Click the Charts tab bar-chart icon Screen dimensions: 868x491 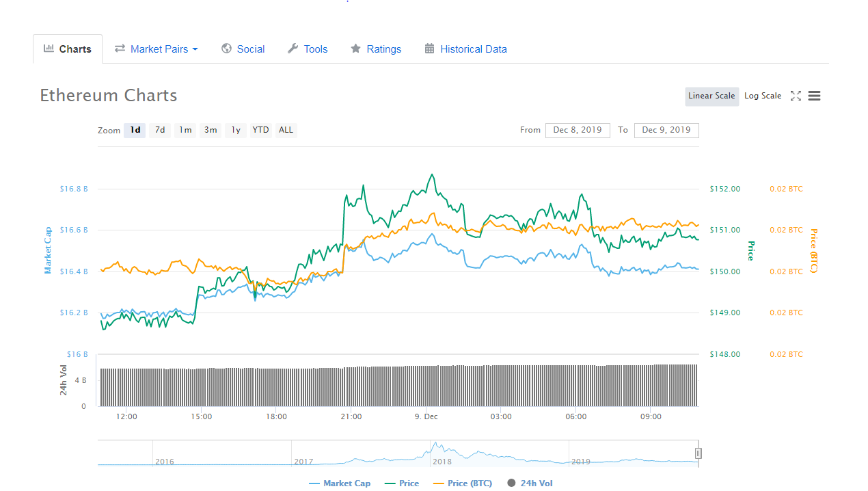pos(49,49)
